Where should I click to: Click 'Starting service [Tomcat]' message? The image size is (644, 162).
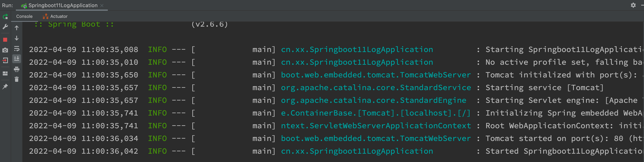545,88
